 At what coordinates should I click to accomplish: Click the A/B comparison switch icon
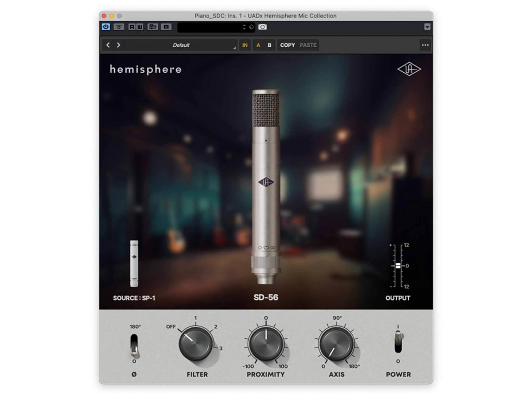(x=153, y=26)
